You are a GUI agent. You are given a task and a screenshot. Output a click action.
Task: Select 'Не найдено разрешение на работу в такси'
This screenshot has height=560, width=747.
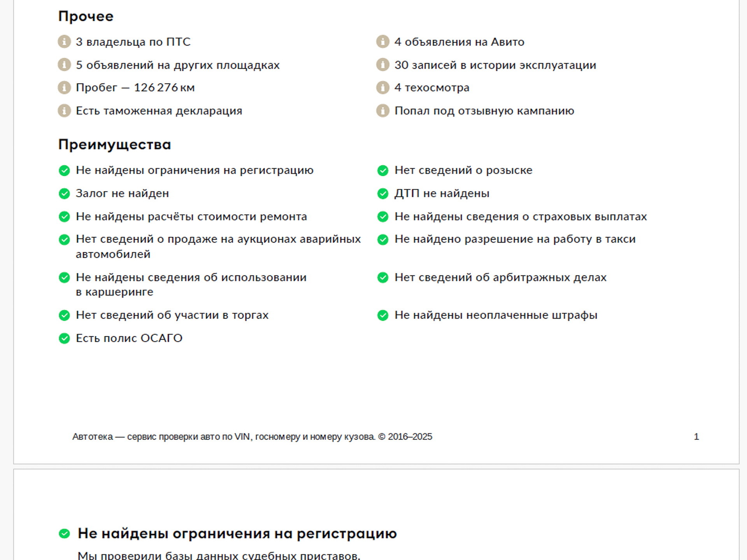point(515,239)
